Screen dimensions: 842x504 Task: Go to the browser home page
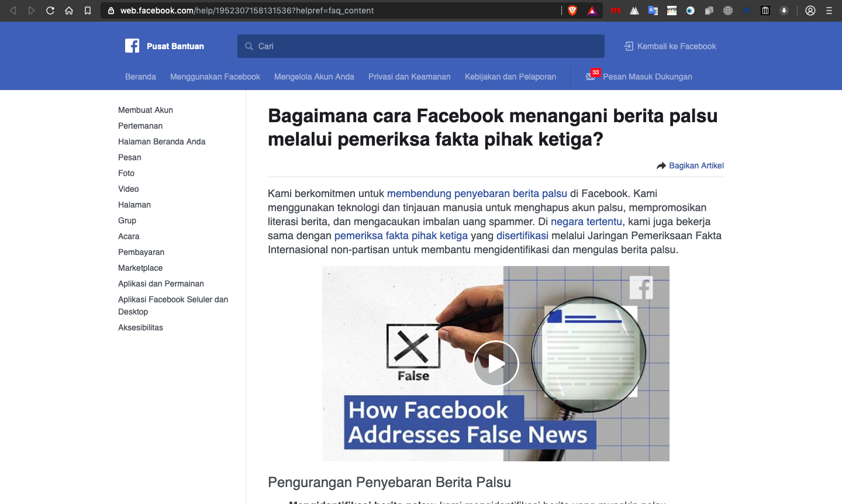point(69,10)
